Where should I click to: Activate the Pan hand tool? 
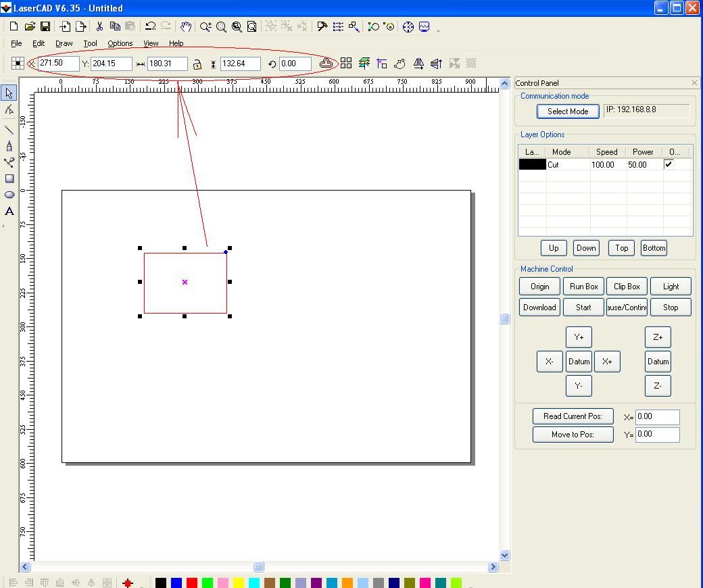pyautogui.click(x=185, y=27)
